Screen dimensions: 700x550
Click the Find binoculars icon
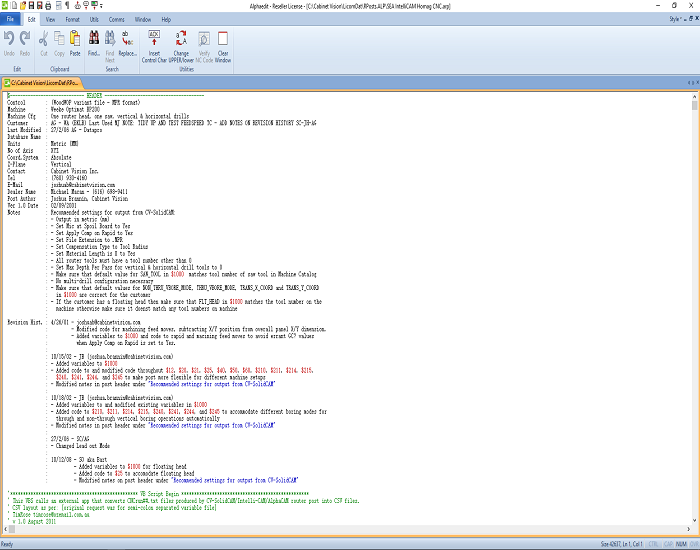point(94,44)
